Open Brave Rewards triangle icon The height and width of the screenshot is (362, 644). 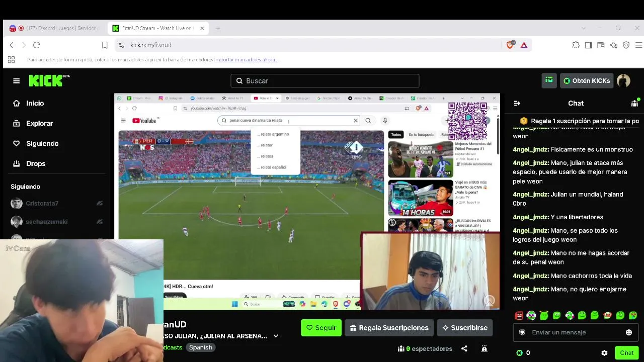524,45
